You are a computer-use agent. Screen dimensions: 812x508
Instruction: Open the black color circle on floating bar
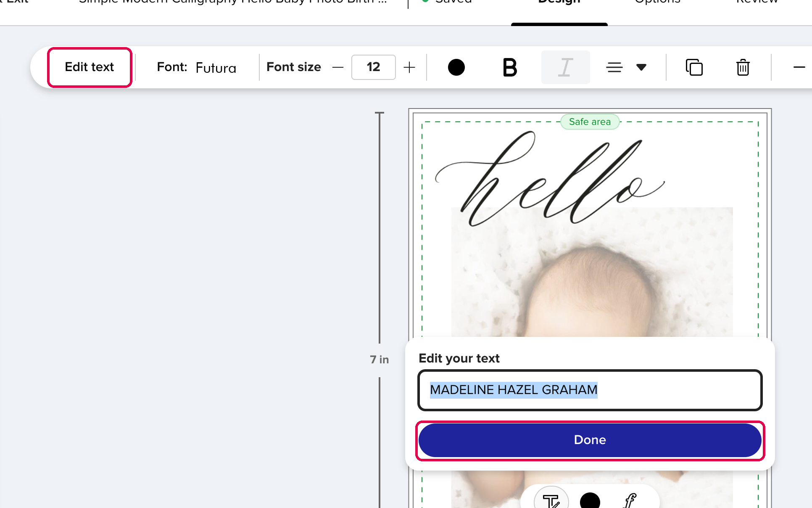[590, 501]
